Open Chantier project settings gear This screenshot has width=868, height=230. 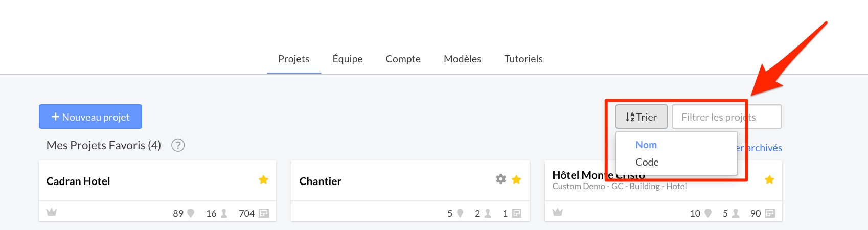[x=501, y=179]
